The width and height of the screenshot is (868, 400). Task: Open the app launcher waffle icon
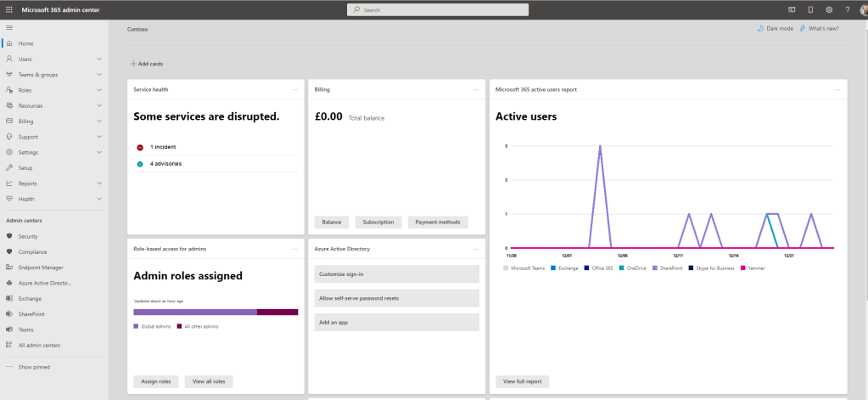pyautogui.click(x=8, y=9)
